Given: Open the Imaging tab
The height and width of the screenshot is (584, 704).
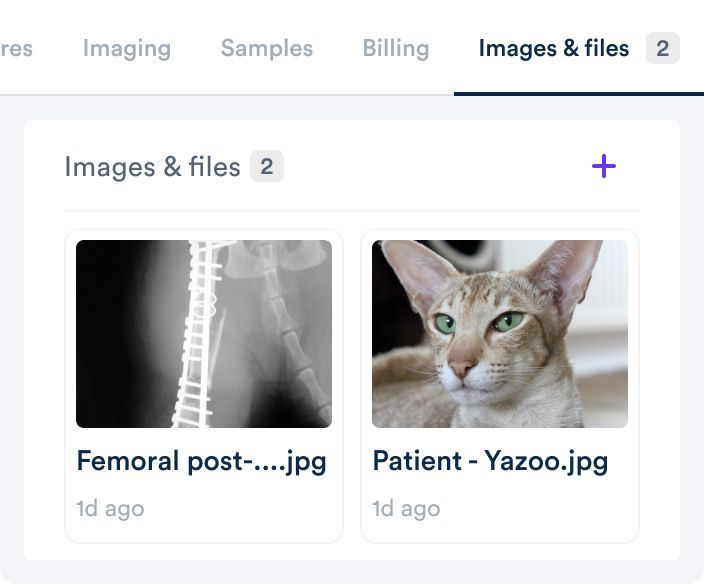Looking at the screenshot, I should pyautogui.click(x=127, y=48).
